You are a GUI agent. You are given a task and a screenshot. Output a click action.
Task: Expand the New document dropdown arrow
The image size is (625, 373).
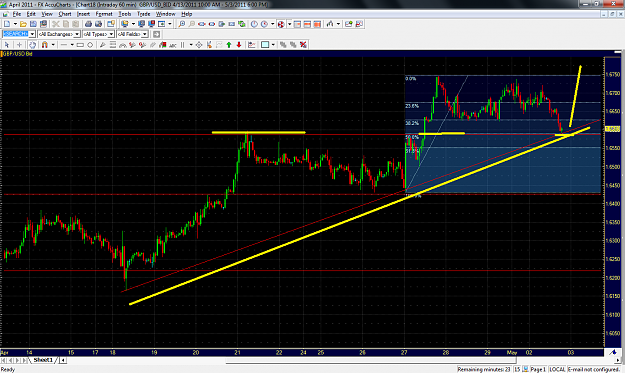(15, 24)
